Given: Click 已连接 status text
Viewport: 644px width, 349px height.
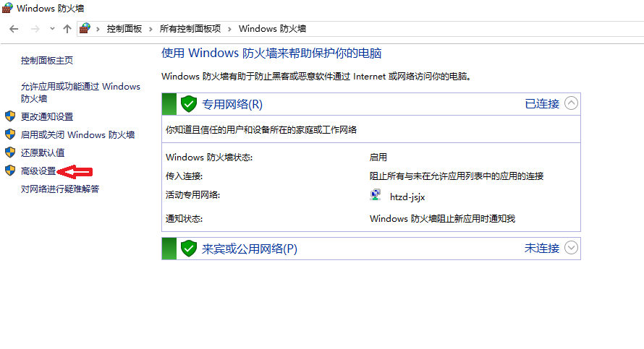Looking at the screenshot, I should (542, 104).
